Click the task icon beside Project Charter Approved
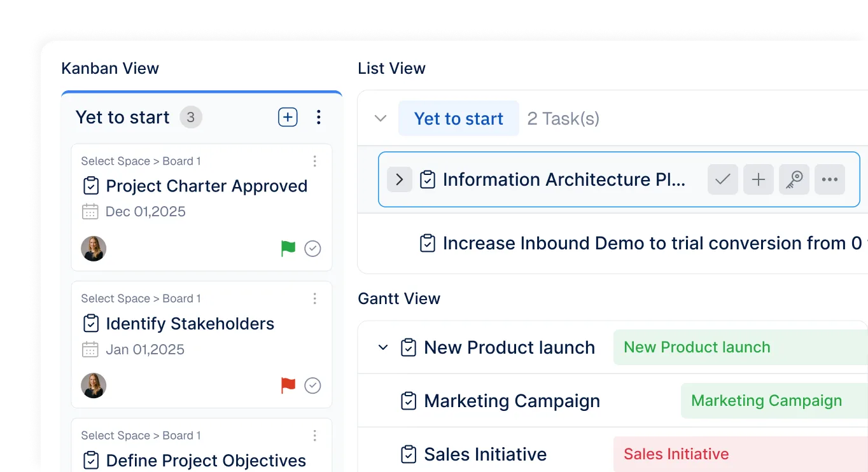The height and width of the screenshot is (472, 868). pos(91,186)
